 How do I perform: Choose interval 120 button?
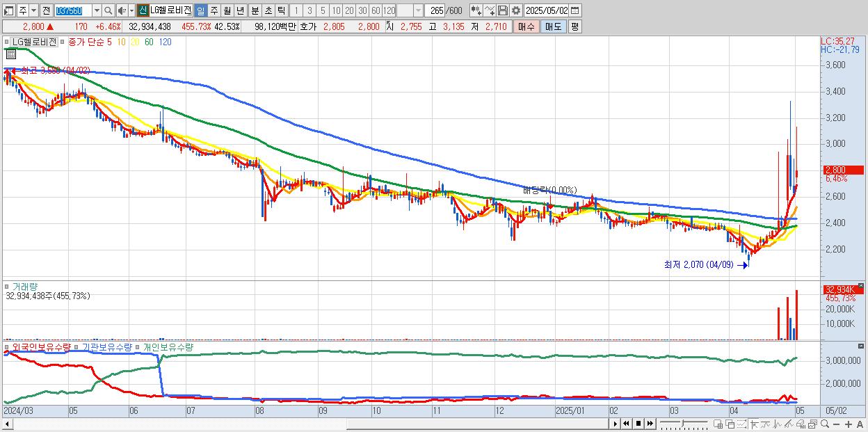pos(389,10)
